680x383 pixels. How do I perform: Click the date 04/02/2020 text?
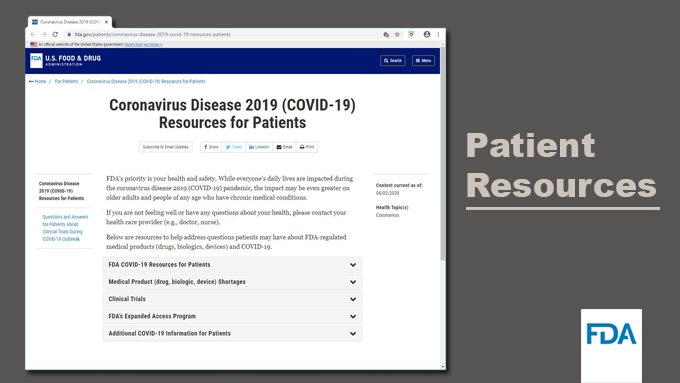(x=387, y=193)
